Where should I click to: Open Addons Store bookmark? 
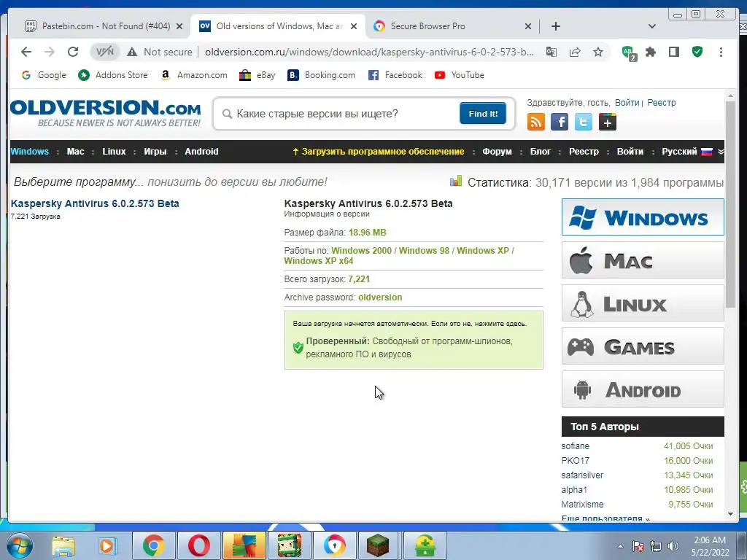[113, 75]
